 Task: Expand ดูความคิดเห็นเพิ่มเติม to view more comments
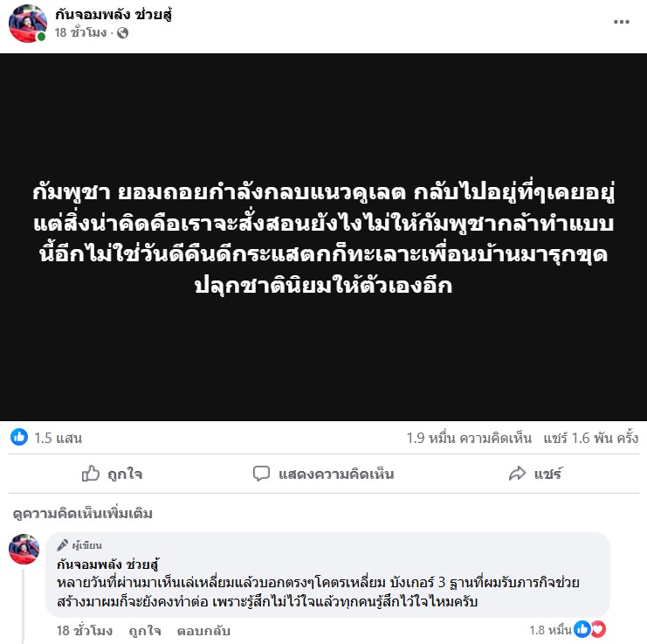[x=83, y=514]
